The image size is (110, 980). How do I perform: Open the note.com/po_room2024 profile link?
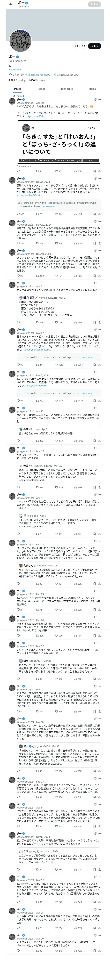pyautogui.click(x=38, y=75)
